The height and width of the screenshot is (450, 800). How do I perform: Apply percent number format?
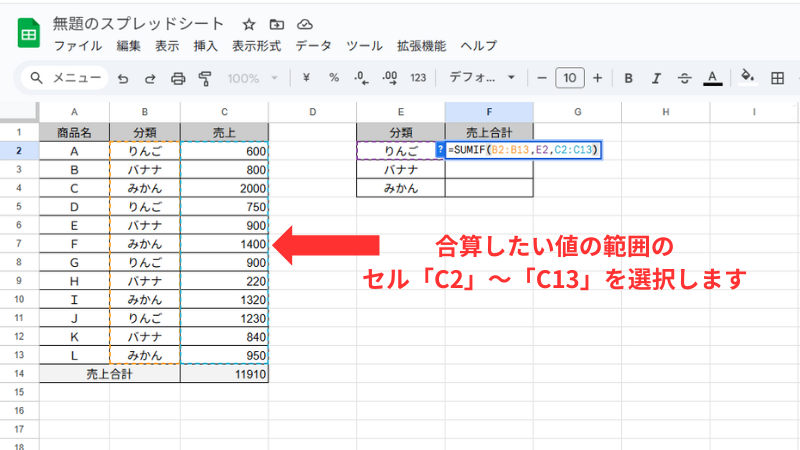tap(334, 78)
